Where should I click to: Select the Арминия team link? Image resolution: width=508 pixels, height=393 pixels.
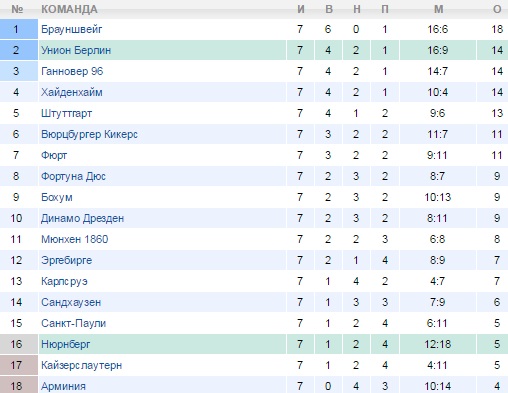click(63, 386)
